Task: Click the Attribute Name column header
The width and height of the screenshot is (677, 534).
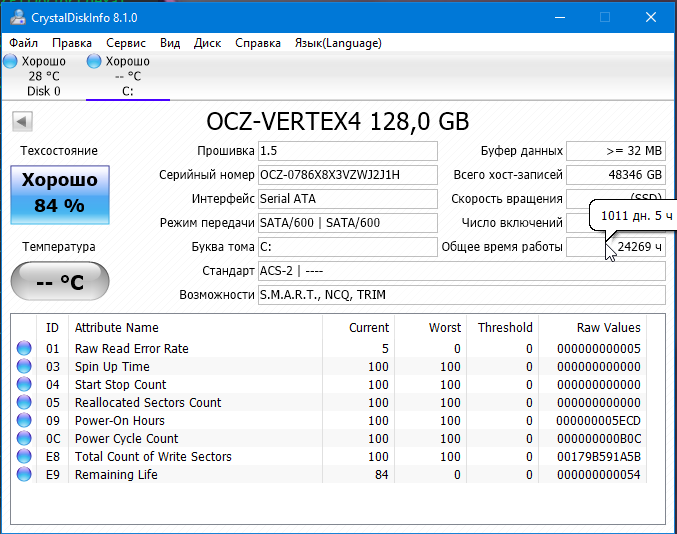Action: pyautogui.click(x=117, y=328)
